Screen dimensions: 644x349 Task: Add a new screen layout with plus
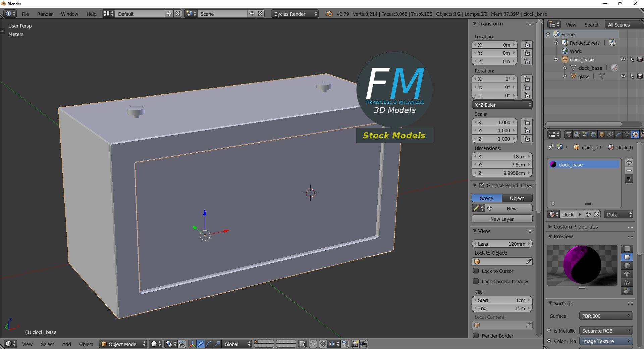click(x=169, y=14)
